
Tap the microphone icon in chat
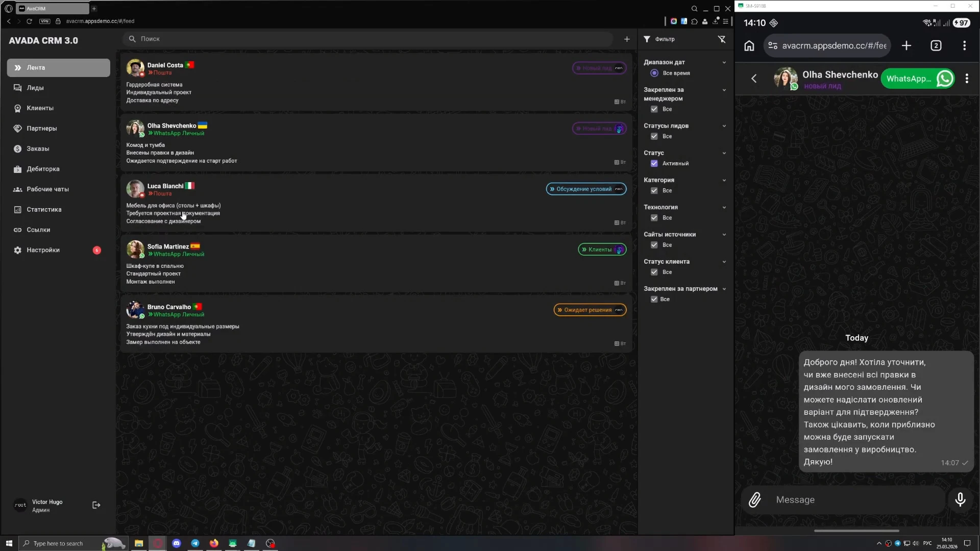(x=960, y=500)
